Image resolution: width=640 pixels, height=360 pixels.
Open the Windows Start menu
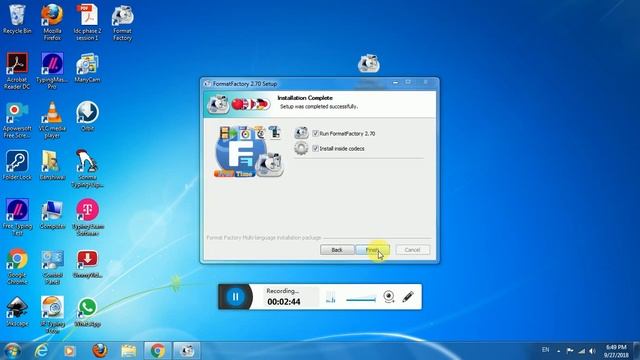(x=12, y=351)
